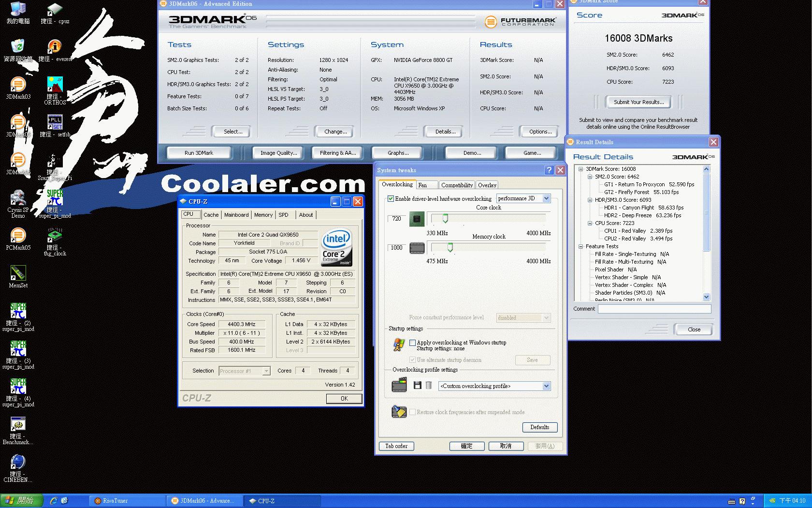Click the memory chip icon beside Memory clock
Screen dimensions: 812x508
(x=417, y=248)
